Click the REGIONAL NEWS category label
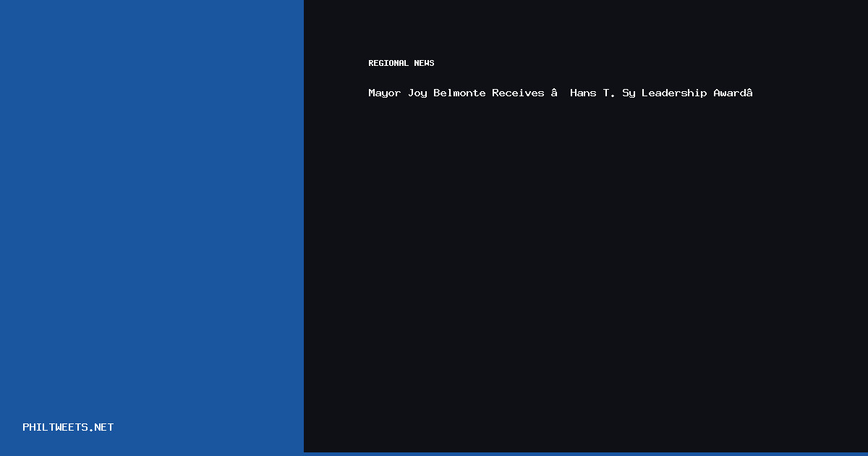This screenshot has height=456, width=868. click(401, 63)
